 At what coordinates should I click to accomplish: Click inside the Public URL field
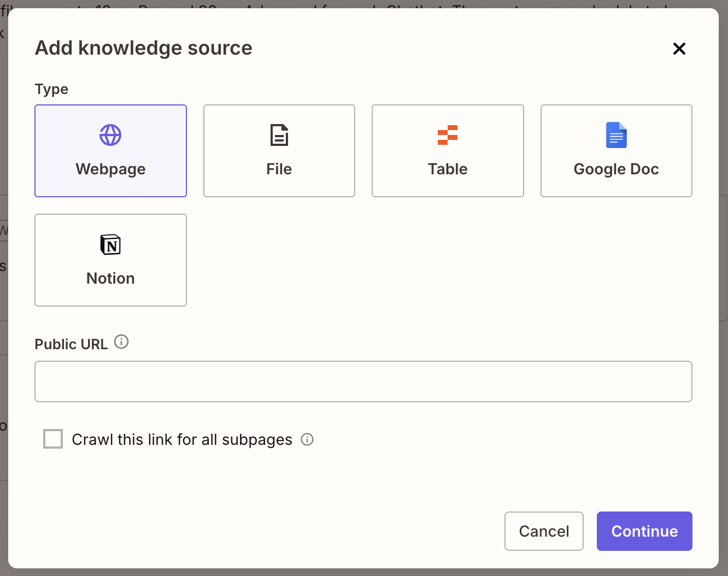click(363, 381)
